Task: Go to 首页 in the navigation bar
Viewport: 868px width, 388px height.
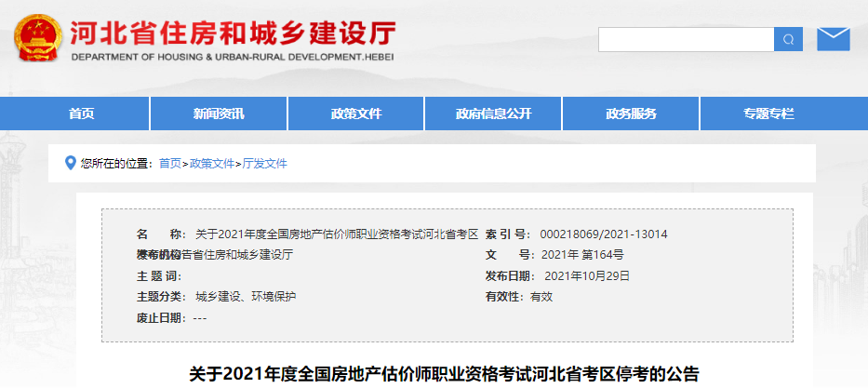Action: (x=81, y=114)
